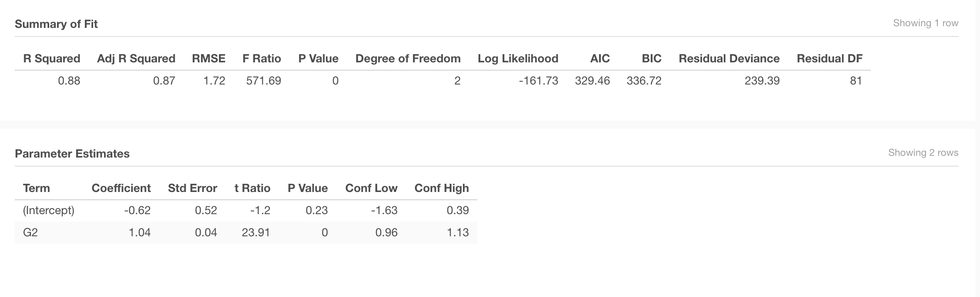Viewport: 980px width, 297px height.
Task: Click the R Squared column header
Action: click(52, 59)
